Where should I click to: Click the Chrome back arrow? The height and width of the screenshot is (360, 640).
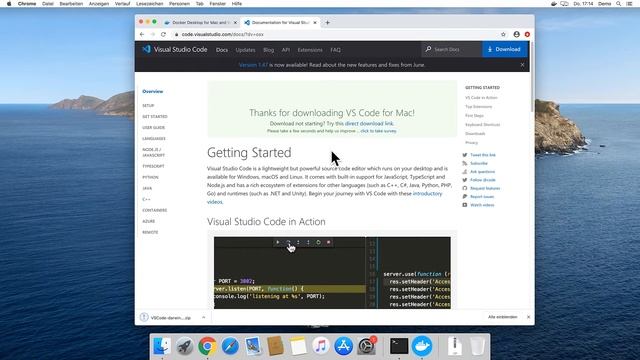point(142,35)
